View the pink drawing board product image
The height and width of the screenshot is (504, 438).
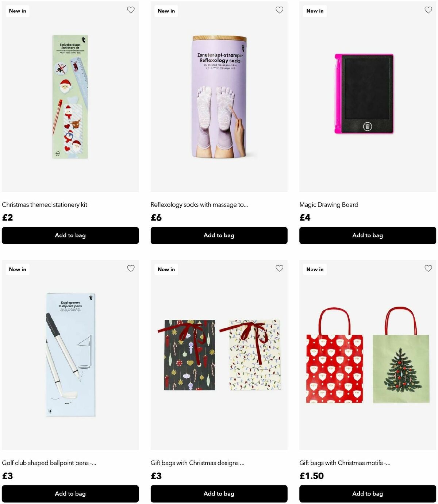pyautogui.click(x=364, y=94)
